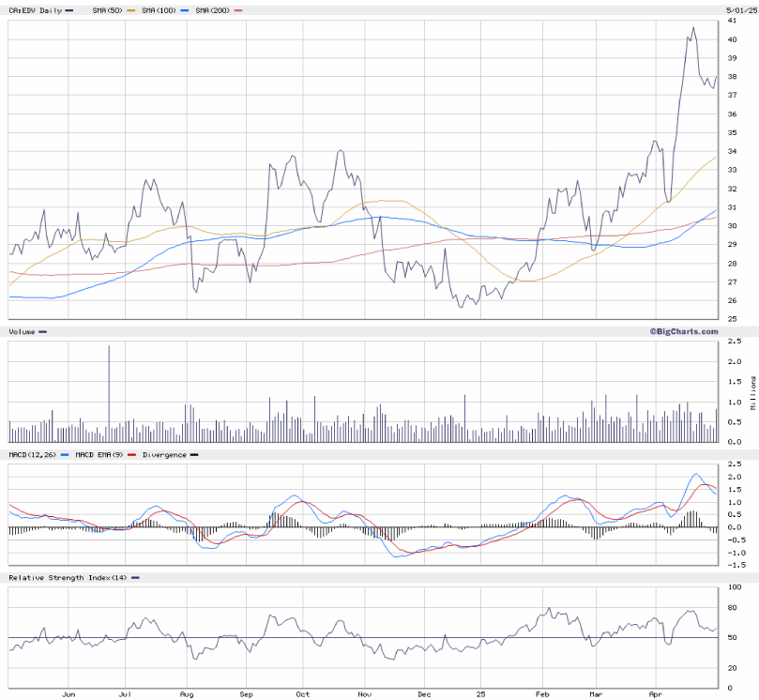
Task: Click the black Divergence legend swatch
Action: (193, 455)
